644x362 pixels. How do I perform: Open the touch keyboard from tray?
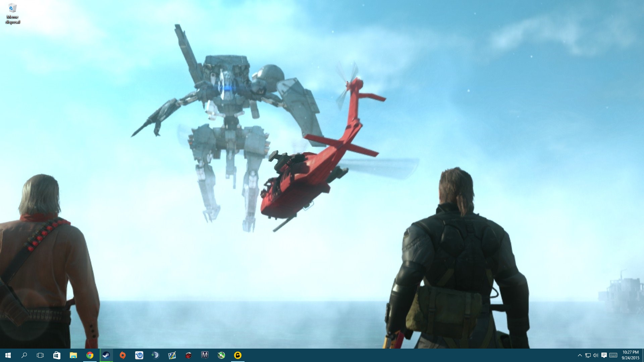click(613, 355)
